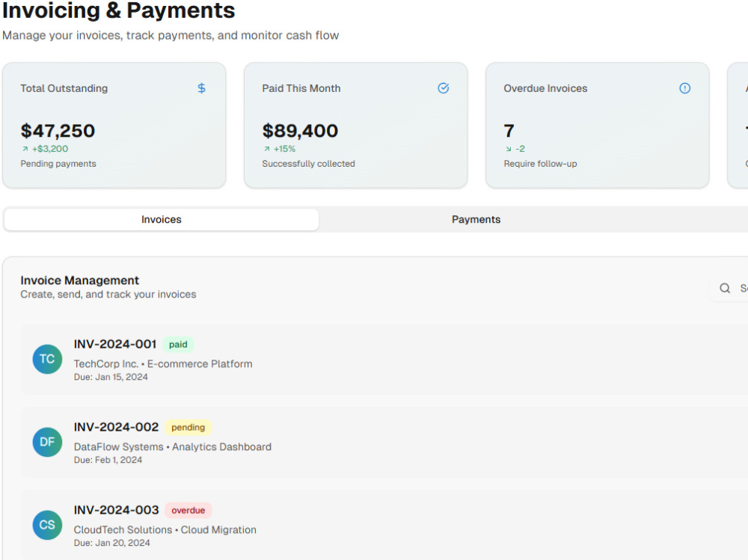748x560 pixels.
Task: Click the overdue count 7
Action: coord(509,131)
